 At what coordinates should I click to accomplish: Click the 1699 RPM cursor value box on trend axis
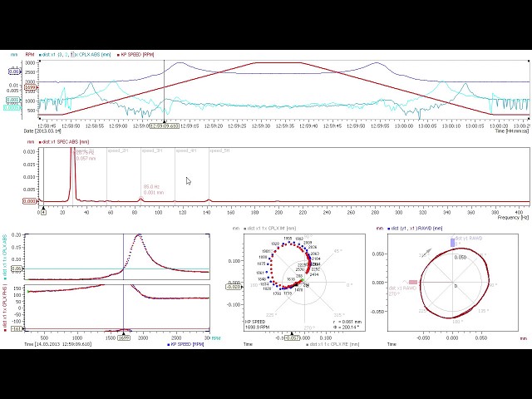coord(30,87)
